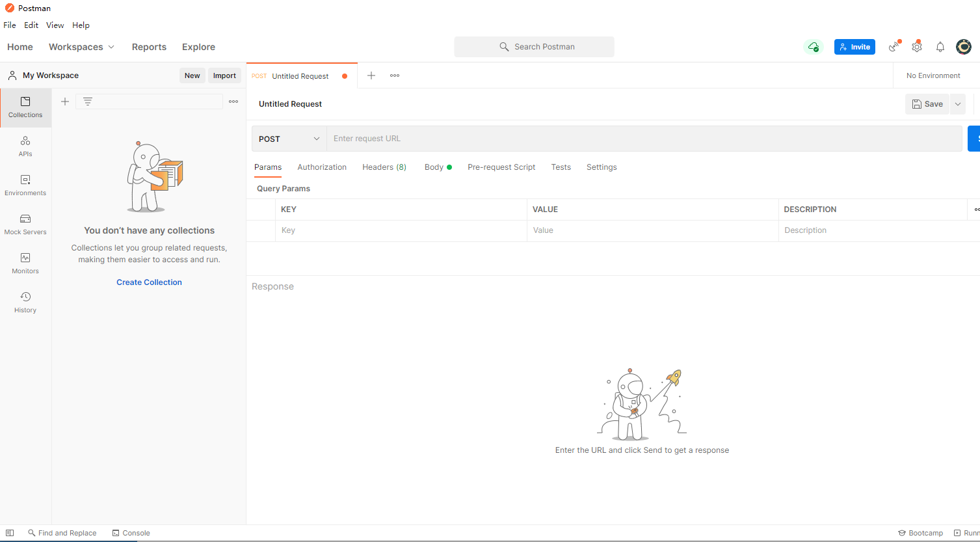Image resolution: width=980 pixels, height=542 pixels.
Task: Click the Untitled Request title text
Action: [291, 104]
